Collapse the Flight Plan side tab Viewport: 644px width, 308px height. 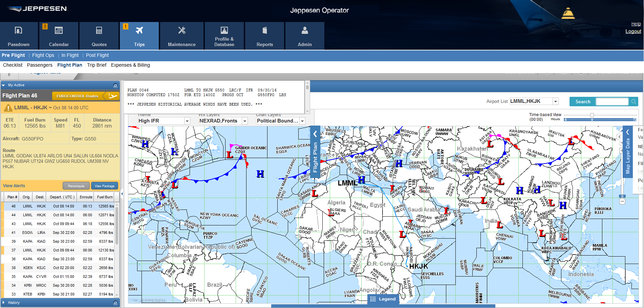tap(315, 134)
